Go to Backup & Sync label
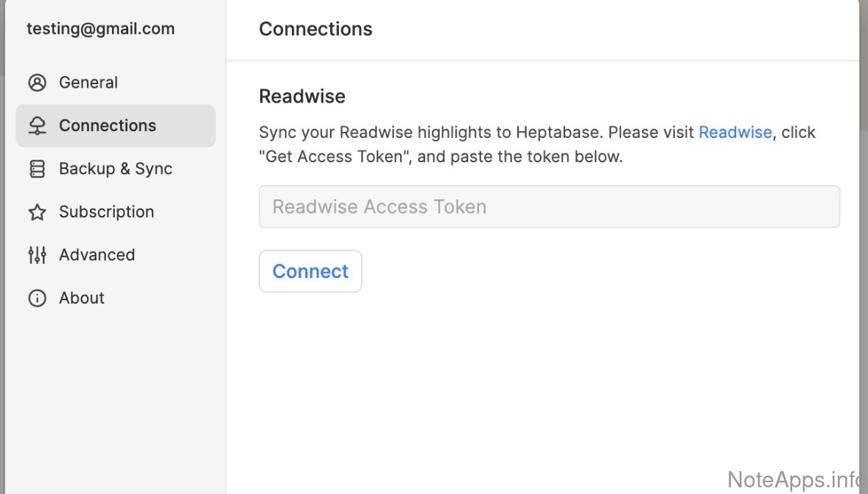The width and height of the screenshot is (868, 494). (116, 169)
